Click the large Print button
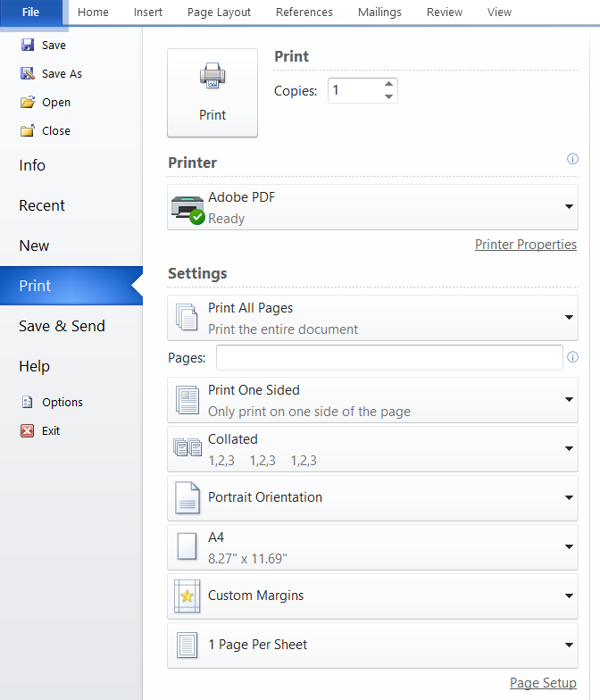The width and height of the screenshot is (600, 700). [x=212, y=93]
